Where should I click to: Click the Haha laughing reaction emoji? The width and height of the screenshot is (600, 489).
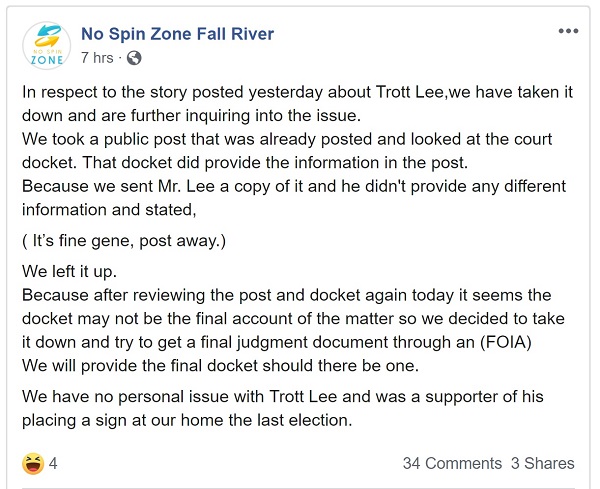point(33,463)
